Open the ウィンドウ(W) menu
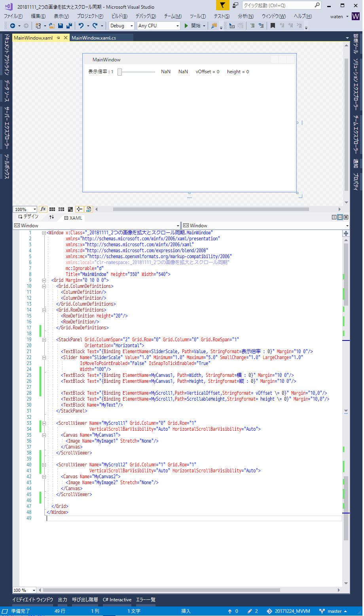 tap(273, 16)
